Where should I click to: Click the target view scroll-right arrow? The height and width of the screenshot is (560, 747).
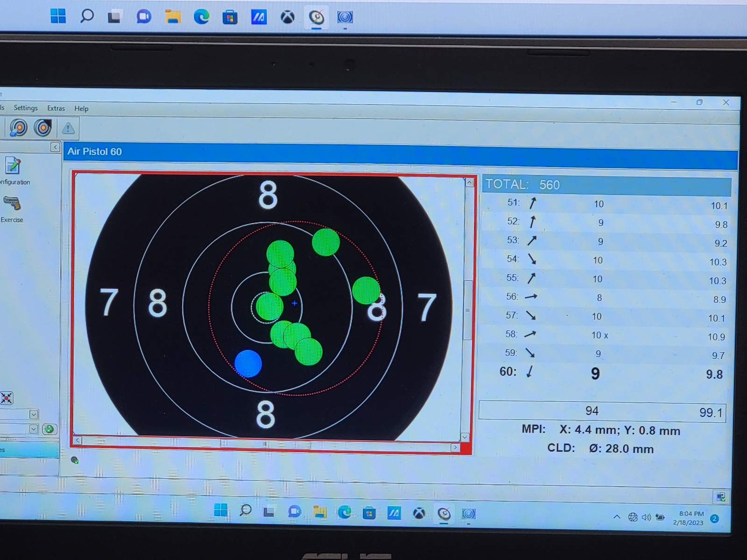pos(455,447)
